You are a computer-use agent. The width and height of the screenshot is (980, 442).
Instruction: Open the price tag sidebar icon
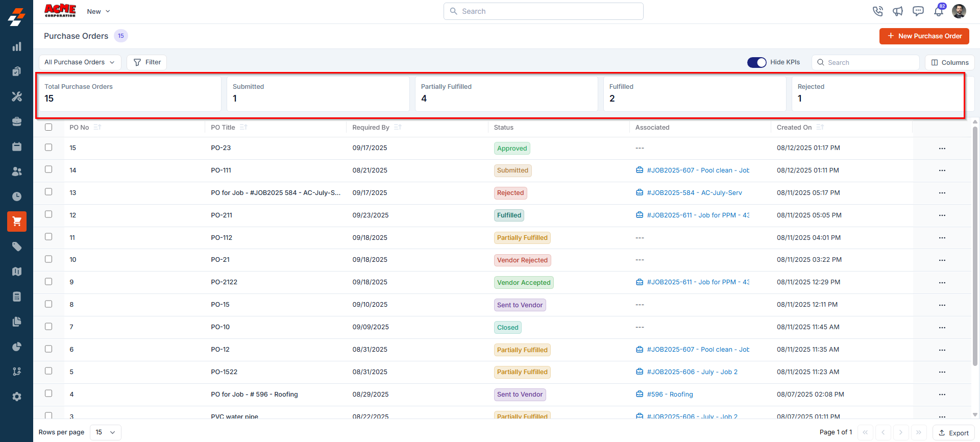pos(17,247)
